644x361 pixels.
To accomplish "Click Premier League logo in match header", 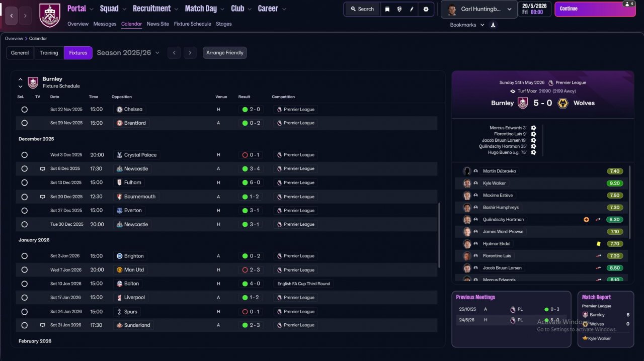I will point(551,82).
